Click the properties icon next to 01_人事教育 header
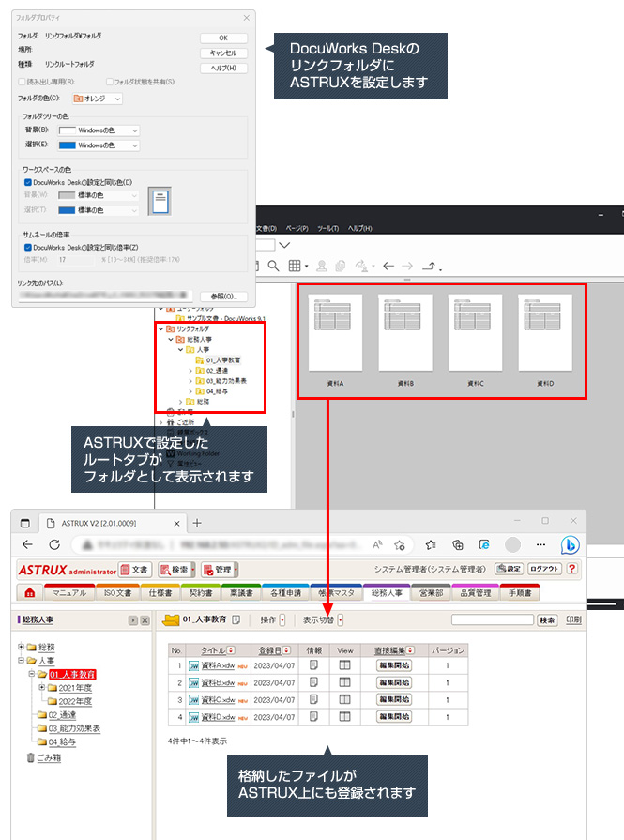This screenshot has width=624, height=840. tap(236, 619)
